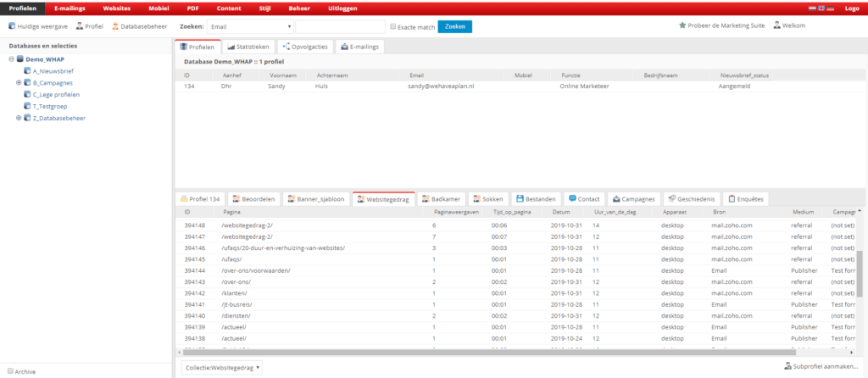Screen dimensions: 868x378
Task: Click the Huidige weergave icon
Action: [11, 26]
